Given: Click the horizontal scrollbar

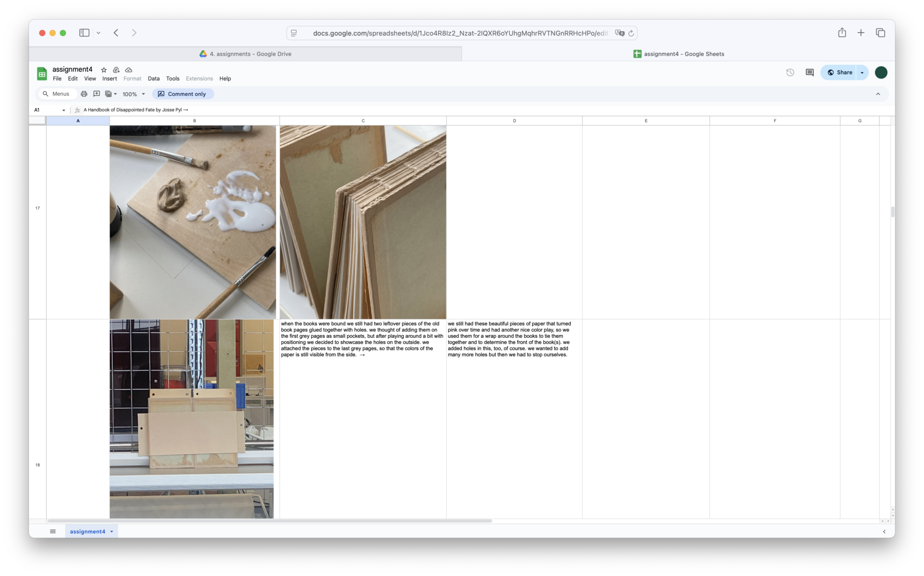Looking at the screenshot, I should point(270,521).
